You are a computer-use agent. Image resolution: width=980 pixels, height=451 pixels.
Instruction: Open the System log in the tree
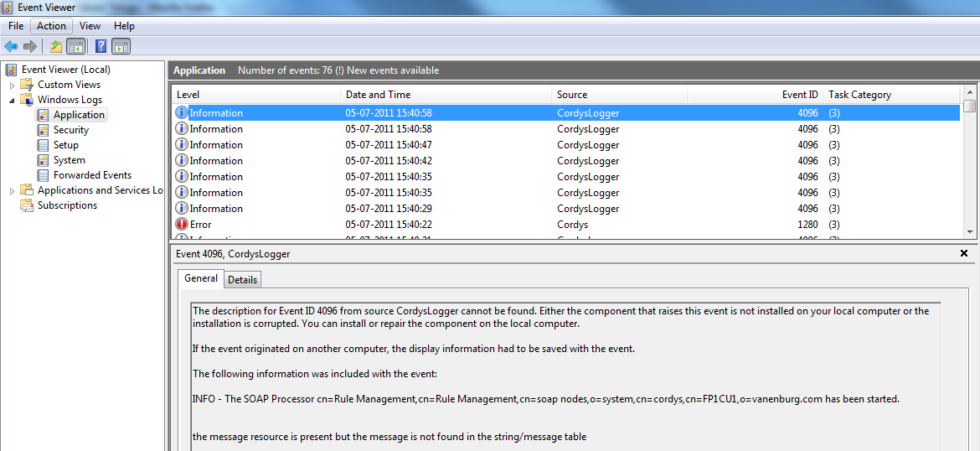pos(69,160)
